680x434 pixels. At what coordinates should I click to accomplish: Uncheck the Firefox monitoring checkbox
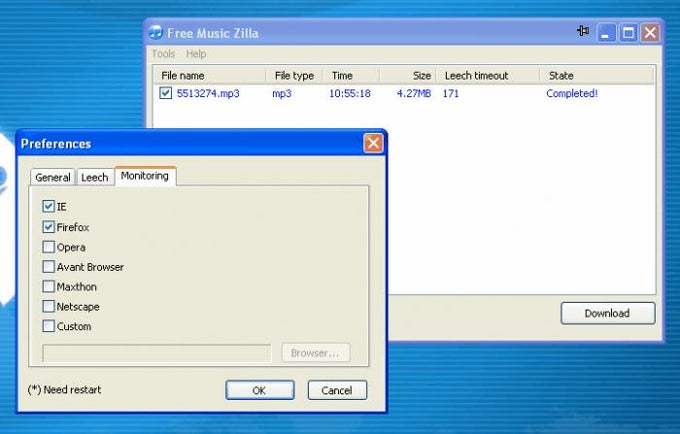pyautogui.click(x=49, y=227)
